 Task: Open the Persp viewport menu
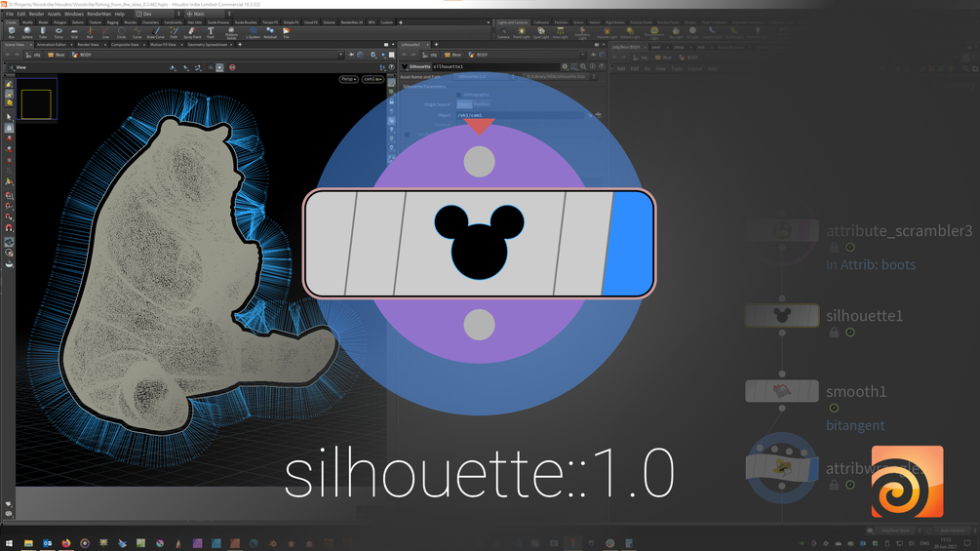348,79
